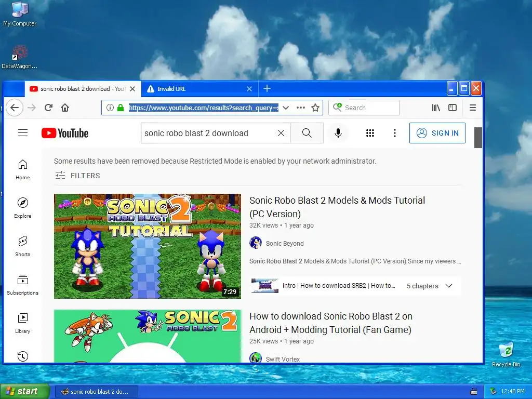Click into the YouTube search query field
The height and width of the screenshot is (399, 532).
(x=209, y=133)
